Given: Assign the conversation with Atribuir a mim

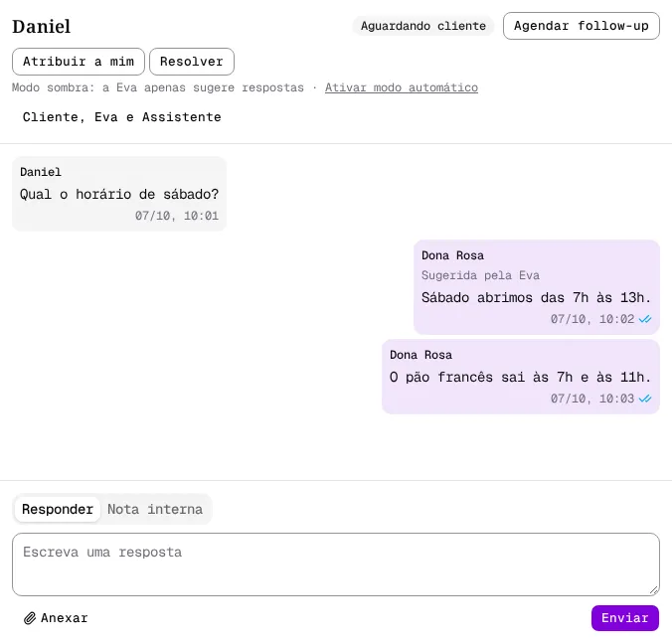Looking at the screenshot, I should pyautogui.click(x=79, y=62).
